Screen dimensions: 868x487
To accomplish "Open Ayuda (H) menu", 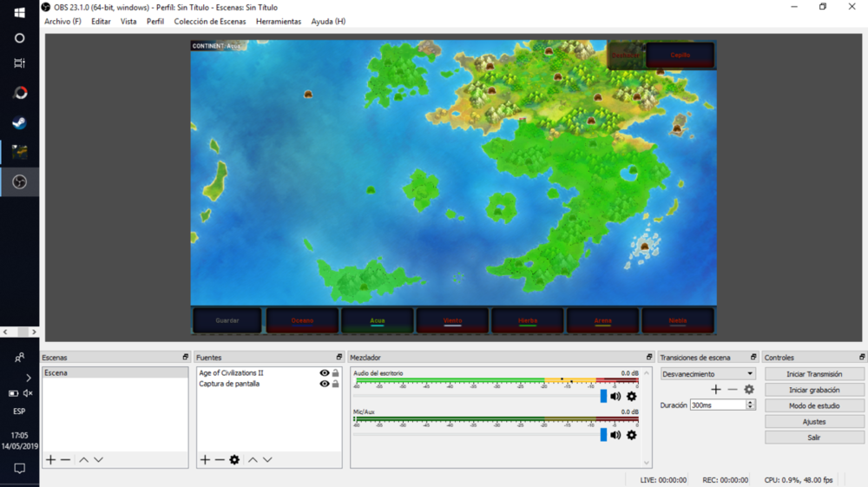I will pos(328,22).
